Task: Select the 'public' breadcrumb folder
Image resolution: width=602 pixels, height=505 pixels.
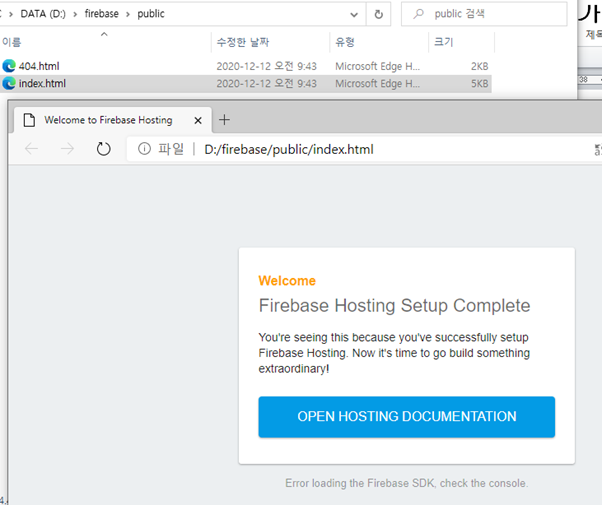Action: tap(151, 14)
